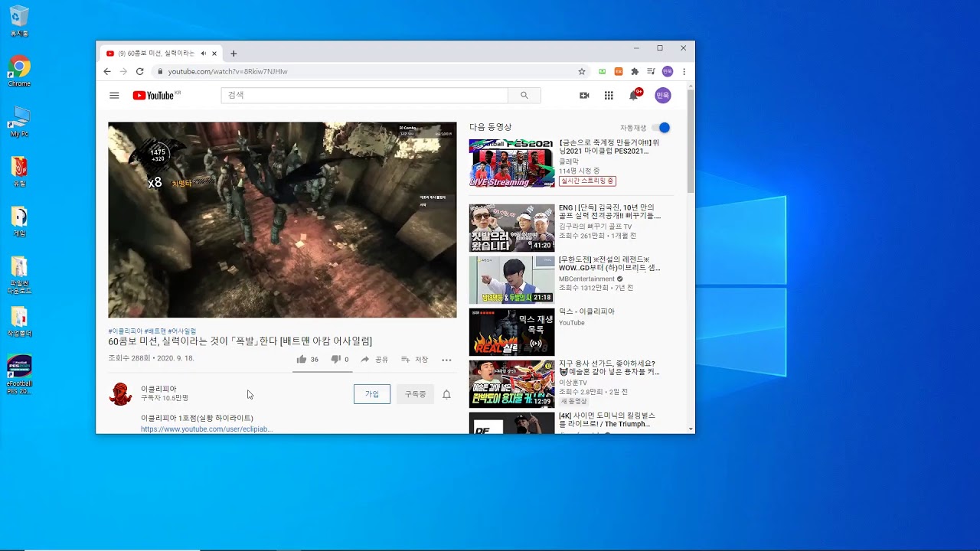Open a new browser tab

234,54
